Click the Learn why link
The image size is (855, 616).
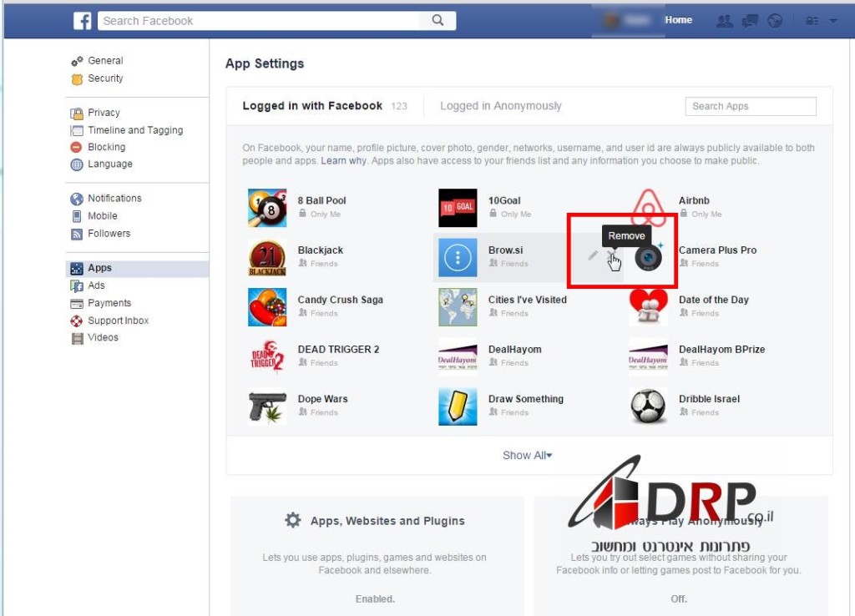[x=344, y=160]
